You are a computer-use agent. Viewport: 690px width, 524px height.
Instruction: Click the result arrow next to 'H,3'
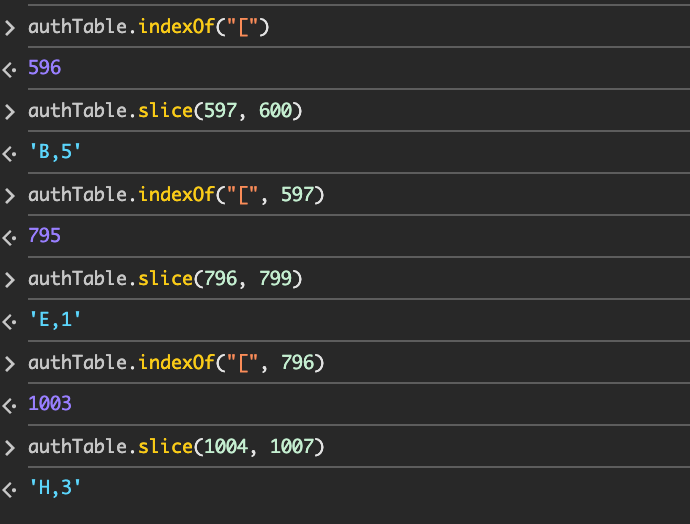pos(9,489)
